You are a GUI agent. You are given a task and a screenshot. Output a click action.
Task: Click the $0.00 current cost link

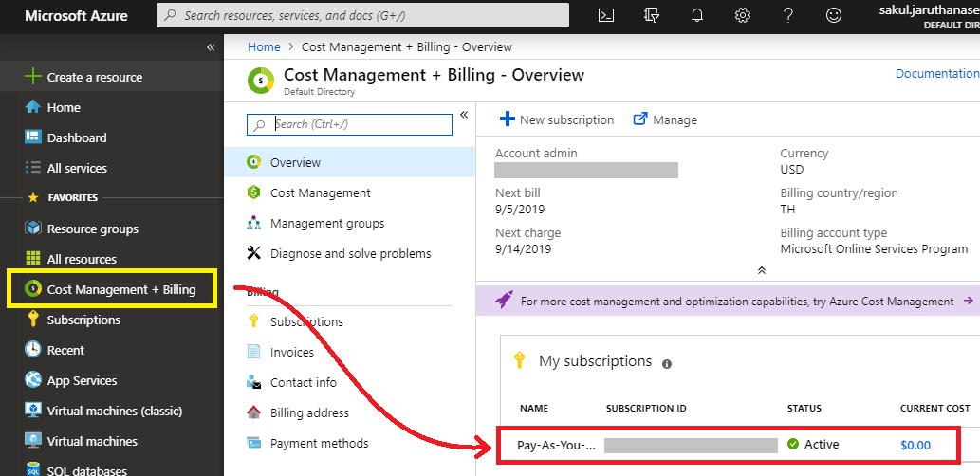click(915, 446)
